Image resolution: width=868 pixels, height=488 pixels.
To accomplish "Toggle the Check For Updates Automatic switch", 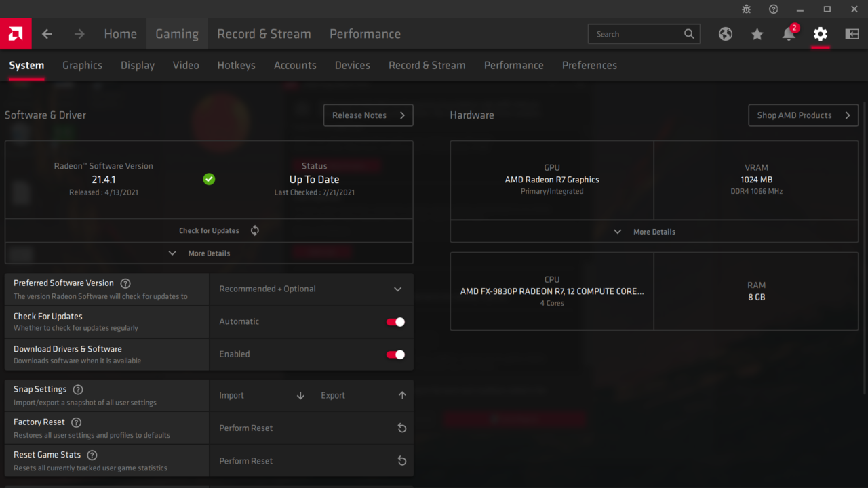I will 395,322.
